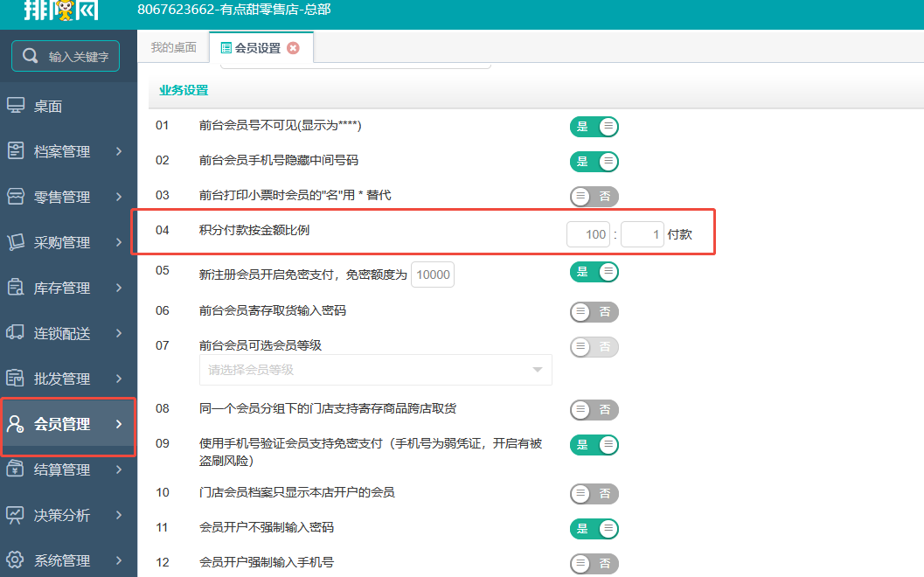Close the 会员设置 tab
924x577 pixels.
click(x=293, y=48)
